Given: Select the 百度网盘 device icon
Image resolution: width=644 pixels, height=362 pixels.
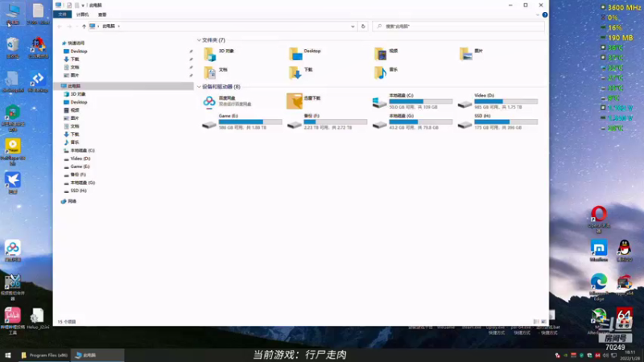Looking at the screenshot, I should (209, 101).
